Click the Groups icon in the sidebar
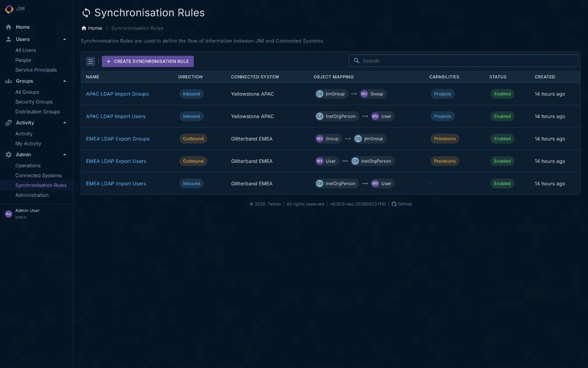The height and width of the screenshot is (368, 588). tap(8, 81)
